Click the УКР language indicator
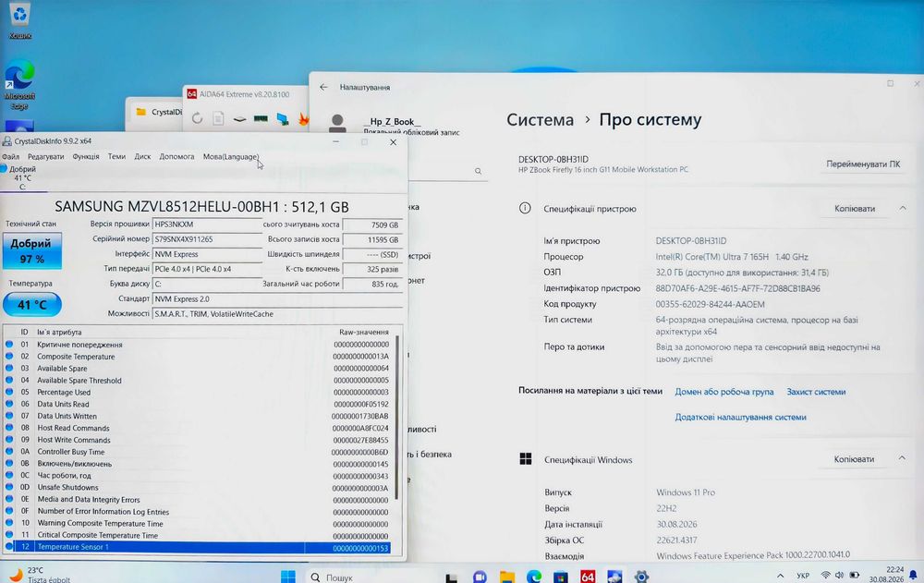Image resolution: width=924 pixels, height=583 pixels. point(803,576)
